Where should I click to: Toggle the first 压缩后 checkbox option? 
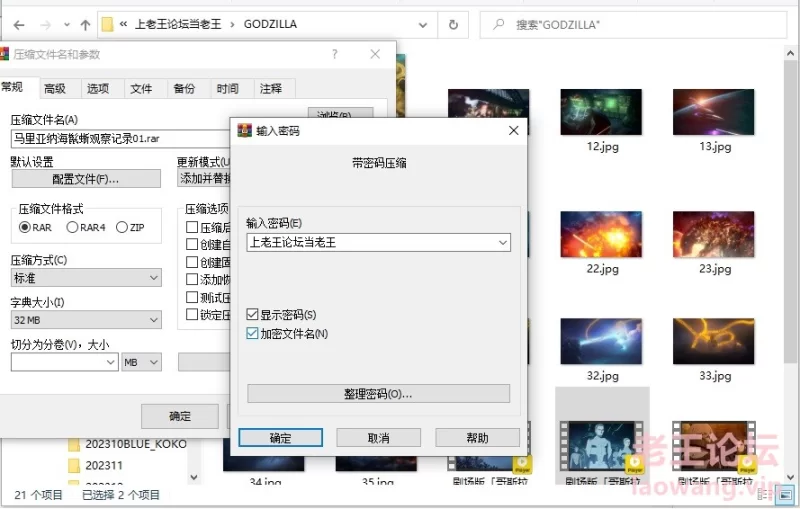[x=192, y=227]
